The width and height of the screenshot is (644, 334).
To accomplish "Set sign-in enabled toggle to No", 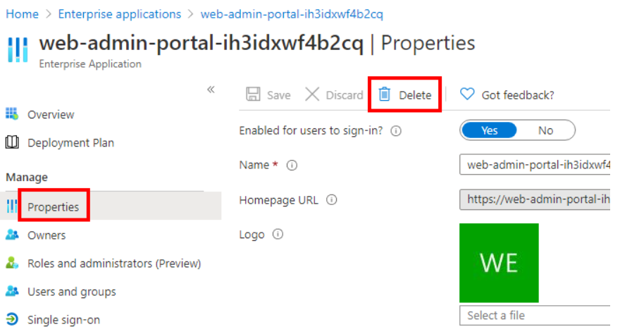I will pyautogui.click(x=545, y=130).
